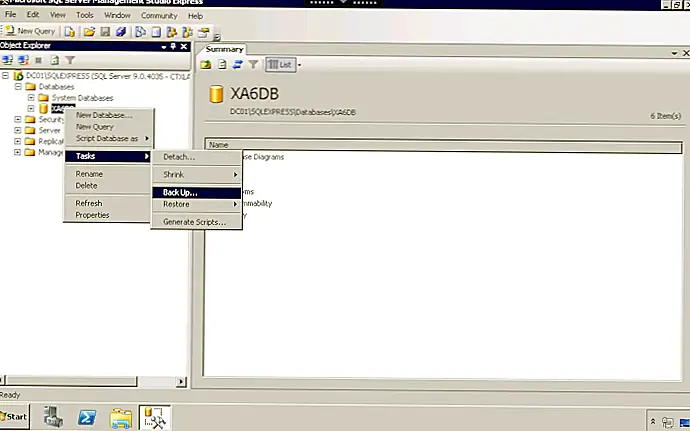Collapse the Databases folder node
The image size is (690, 431).
tap(18, 87)
